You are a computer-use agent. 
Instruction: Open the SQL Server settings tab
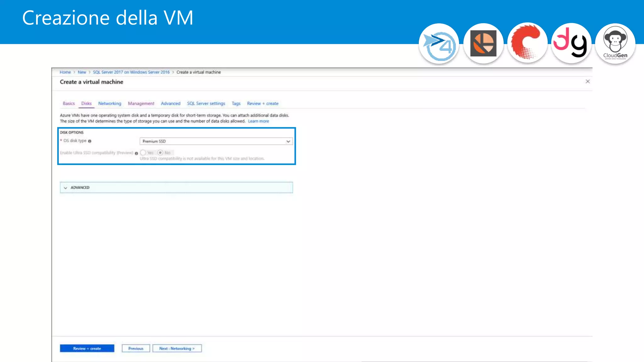tap(206, 103)
